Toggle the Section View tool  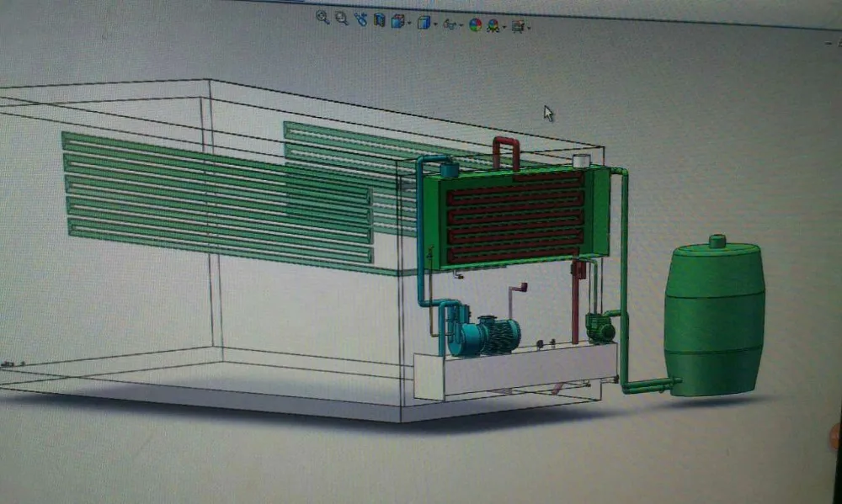pyautogui.click(x=379, y=20)
